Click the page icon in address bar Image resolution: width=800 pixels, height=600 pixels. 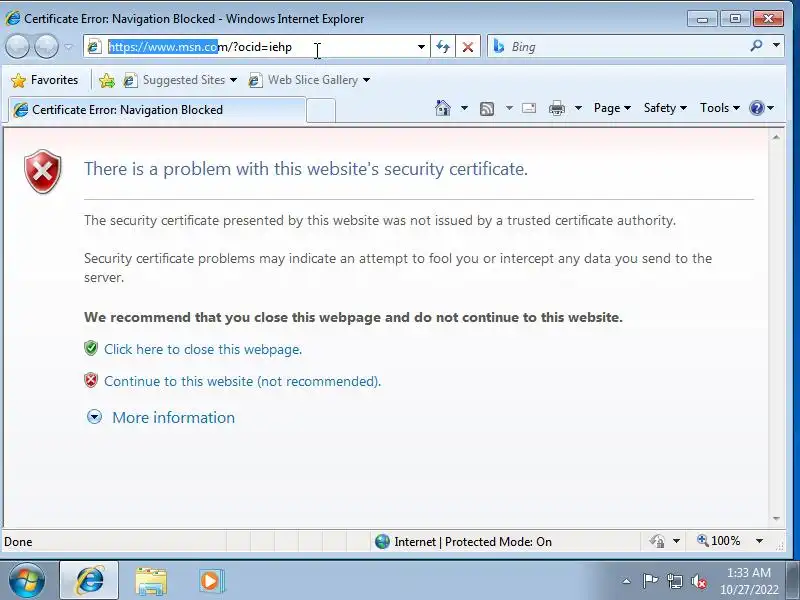pyautogui.click(x=94, y=47)
